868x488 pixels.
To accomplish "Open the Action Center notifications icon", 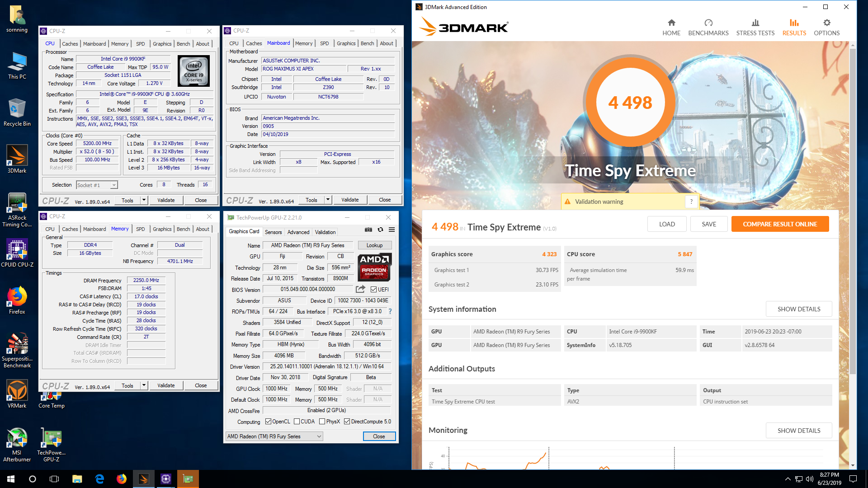I will (853, 479).
